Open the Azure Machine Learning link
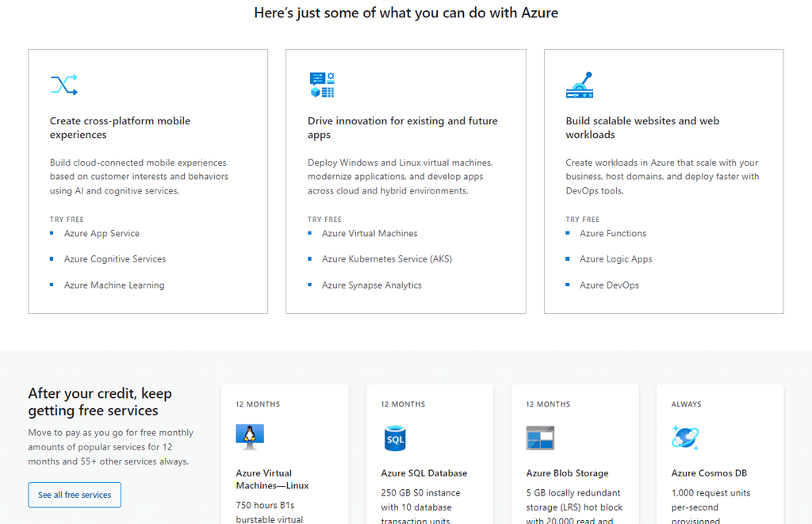 click(x=114, y=285)
